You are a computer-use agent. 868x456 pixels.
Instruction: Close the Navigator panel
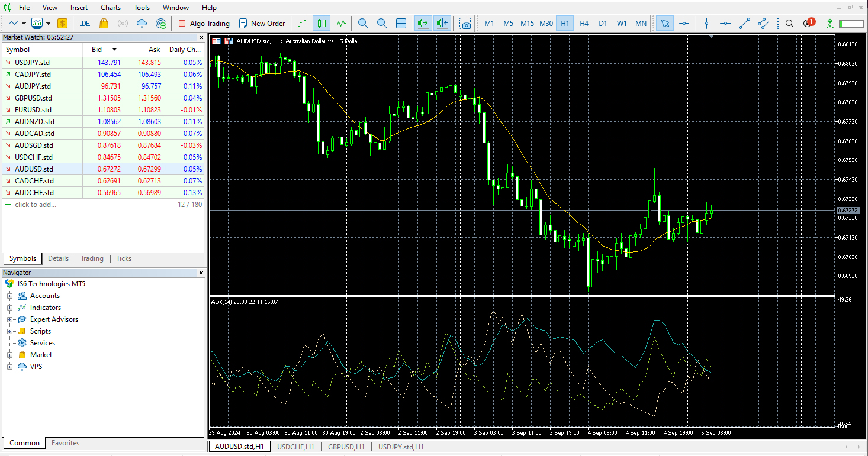[x=201, y=273]
